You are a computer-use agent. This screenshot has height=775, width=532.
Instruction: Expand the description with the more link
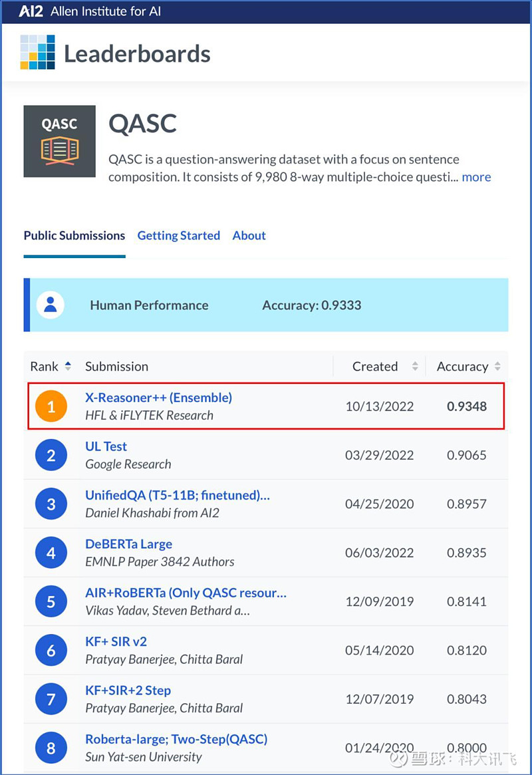(x=476, y=177)
